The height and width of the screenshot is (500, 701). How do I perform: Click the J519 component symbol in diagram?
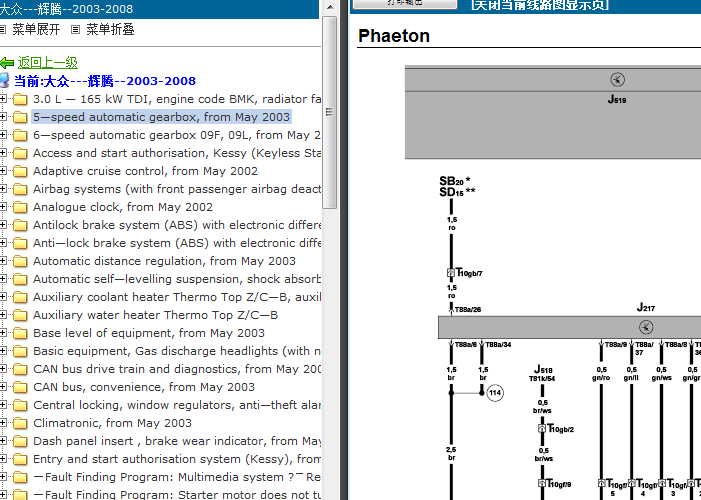(617, 80)
